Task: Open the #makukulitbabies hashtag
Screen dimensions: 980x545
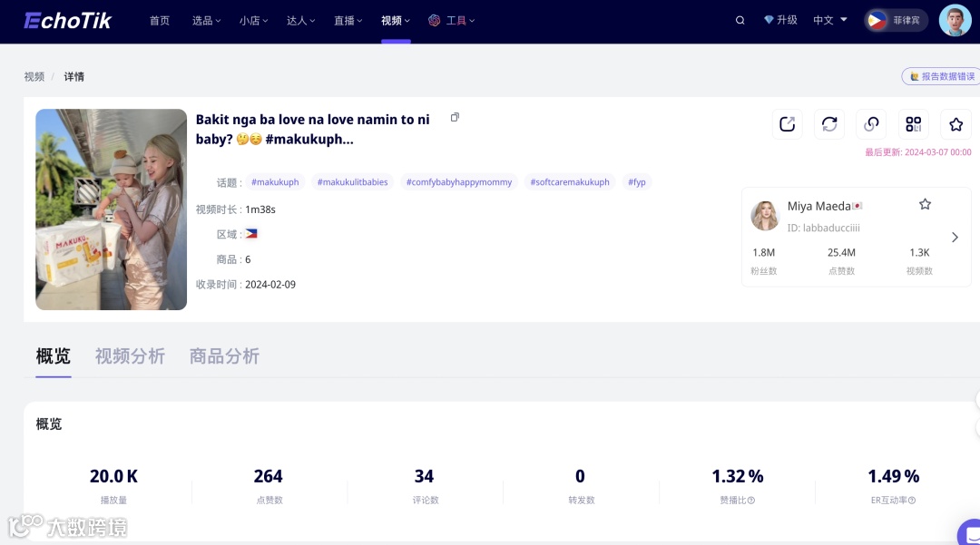Action: pyautogui.click(x=352, y=181)
